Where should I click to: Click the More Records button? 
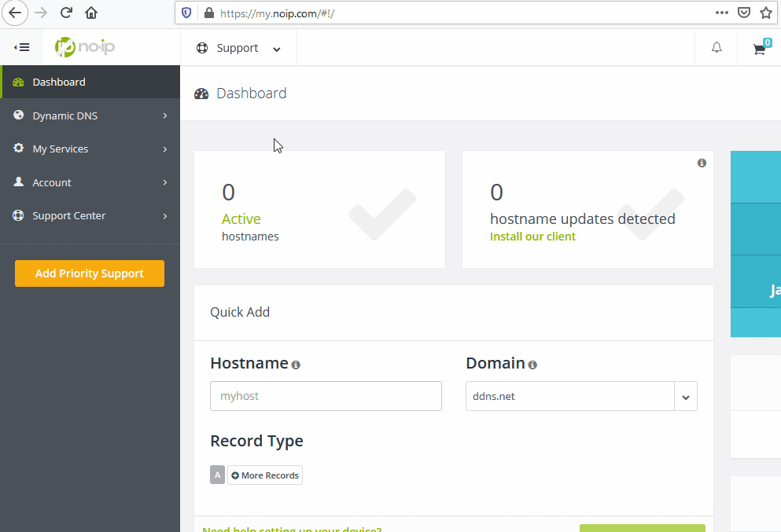(x=265, y=475)
